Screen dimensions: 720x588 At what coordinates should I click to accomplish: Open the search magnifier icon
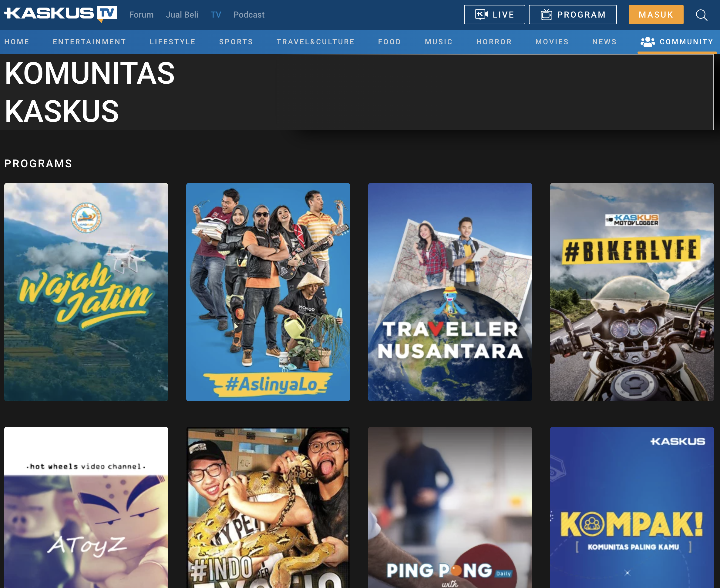pyautogui.click(x=701, y=15)
